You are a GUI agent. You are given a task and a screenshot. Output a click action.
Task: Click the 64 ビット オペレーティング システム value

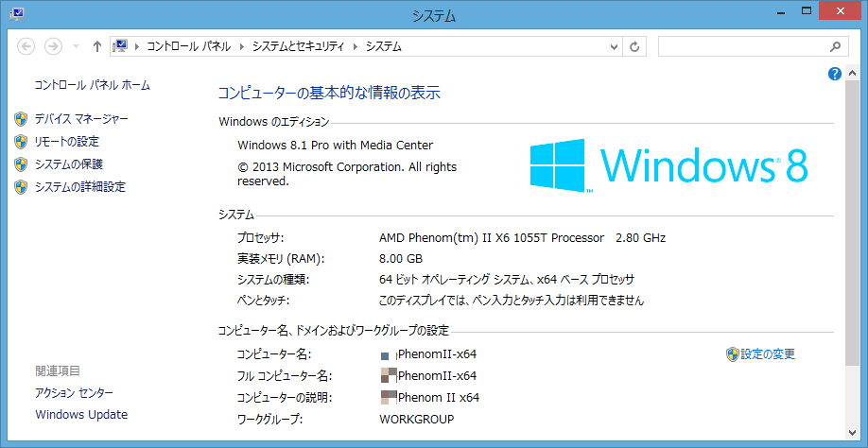click(507, 280)
